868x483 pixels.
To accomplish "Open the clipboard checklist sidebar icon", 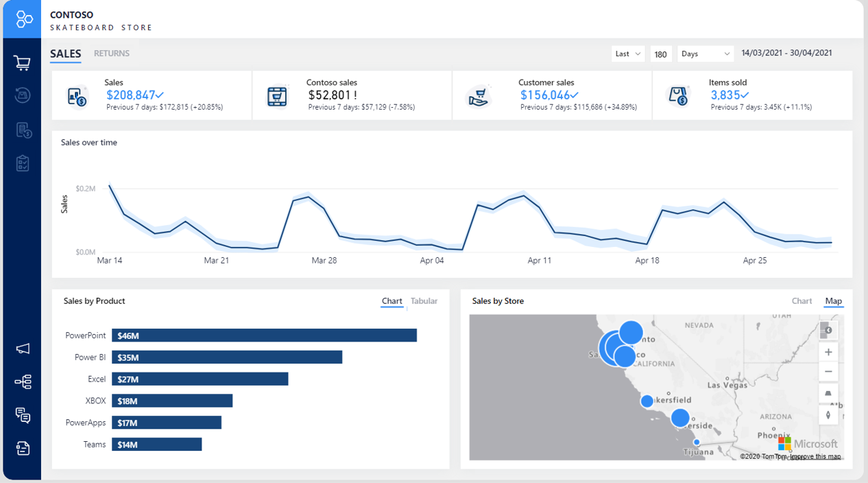I will 22,163.
